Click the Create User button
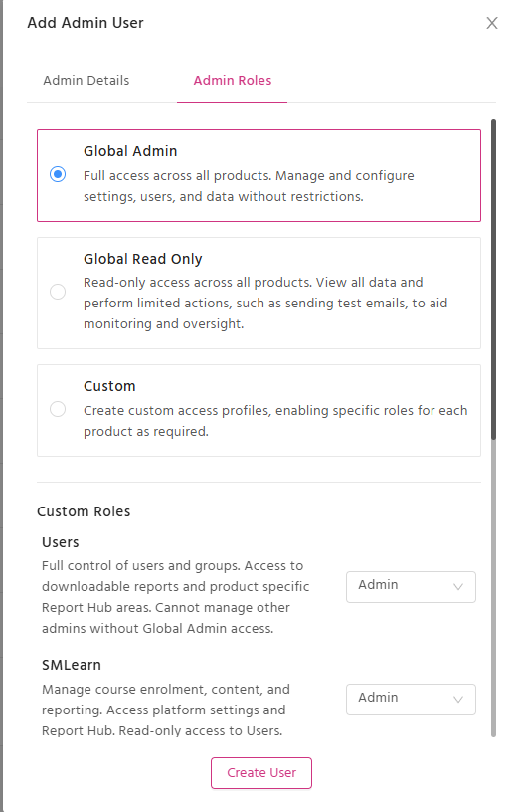Viewport: 518px width, 812px height. point(261,772)
